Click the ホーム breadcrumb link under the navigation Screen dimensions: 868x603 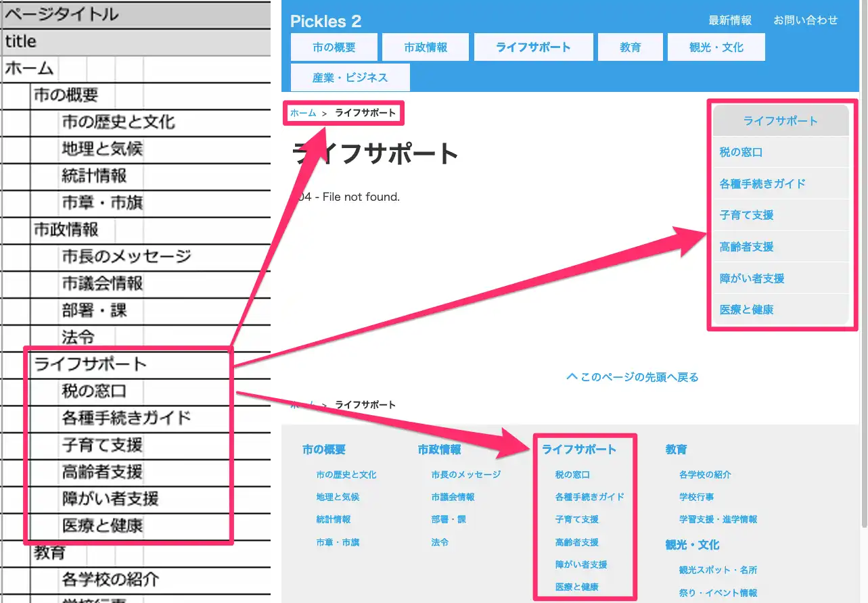click(x=302, y=113)
